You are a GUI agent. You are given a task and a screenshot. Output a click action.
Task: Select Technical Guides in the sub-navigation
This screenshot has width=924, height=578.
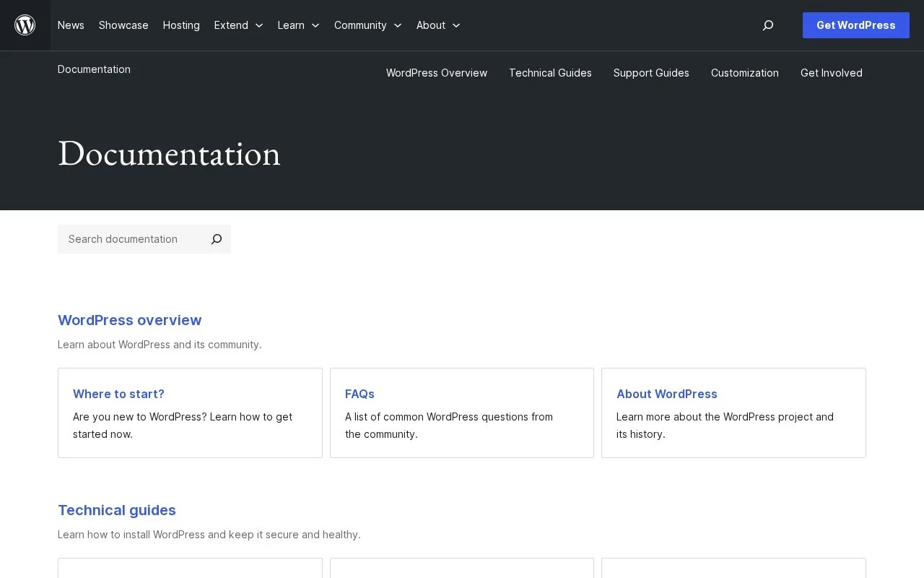click(550, 73)
